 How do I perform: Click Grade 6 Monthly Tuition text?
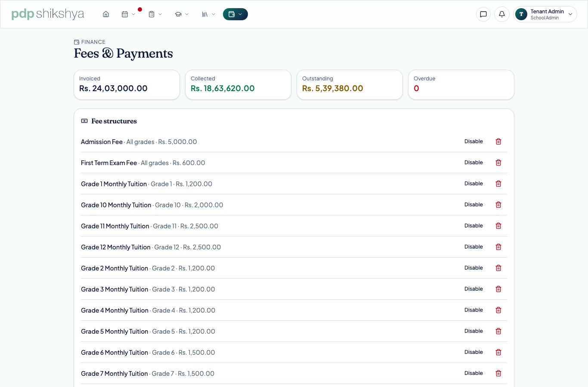click(x=115, y=353)
